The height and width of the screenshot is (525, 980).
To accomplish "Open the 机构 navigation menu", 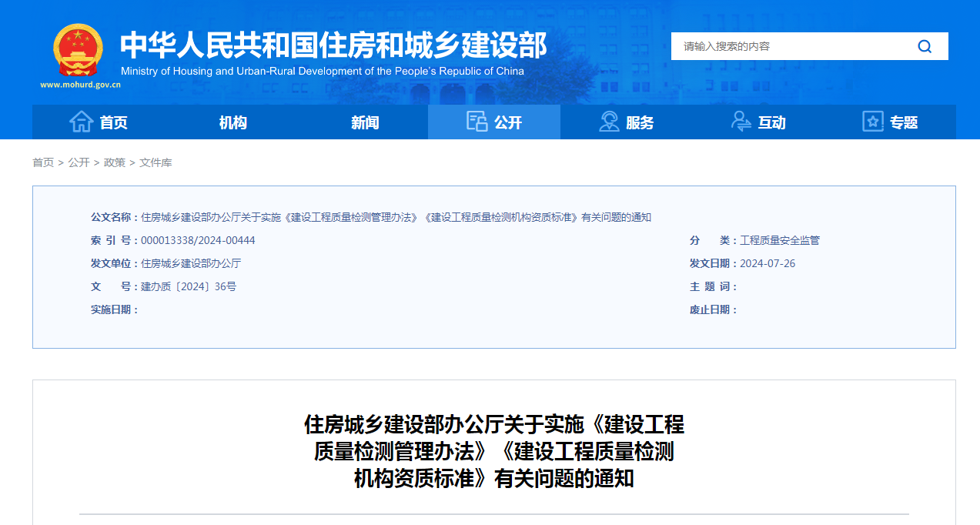I will [x=232, y=122].
